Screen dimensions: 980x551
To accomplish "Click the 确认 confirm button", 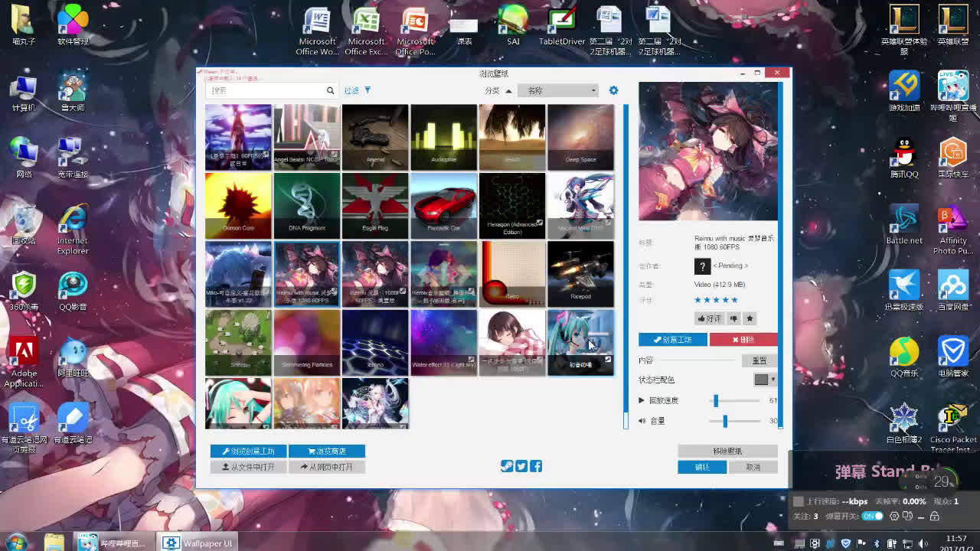I will point(702,467).
